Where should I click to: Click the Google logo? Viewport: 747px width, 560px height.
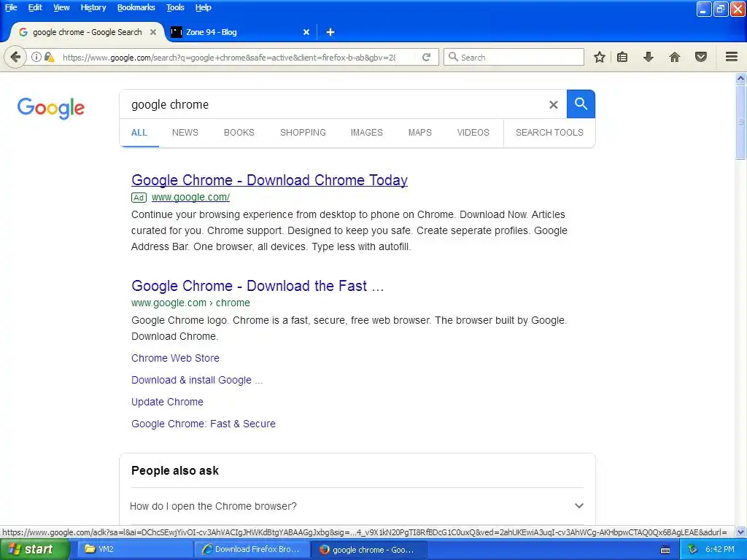(51, 108)
